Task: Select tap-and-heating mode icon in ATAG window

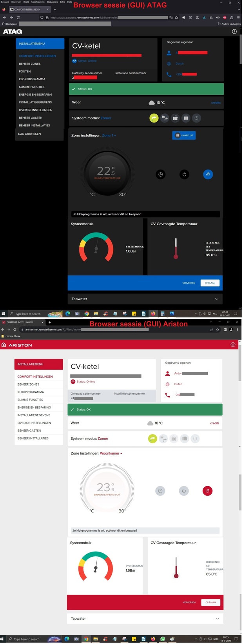Action: (x=165, y=118)
